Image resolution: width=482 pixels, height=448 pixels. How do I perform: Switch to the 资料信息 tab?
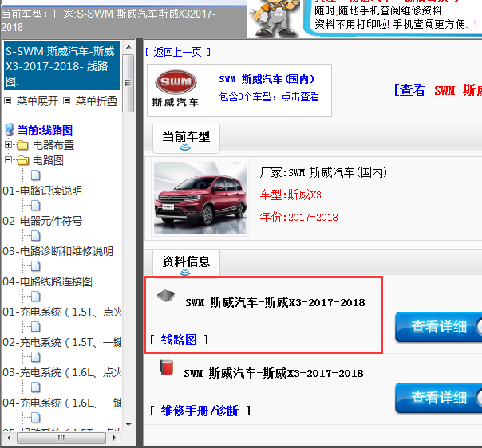(186, 262)
